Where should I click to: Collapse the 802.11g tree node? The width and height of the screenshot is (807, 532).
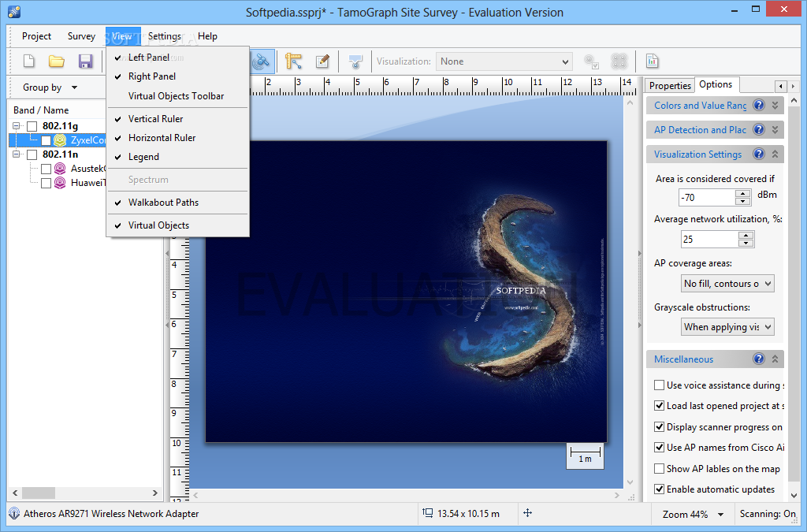(x=17, y=126)
